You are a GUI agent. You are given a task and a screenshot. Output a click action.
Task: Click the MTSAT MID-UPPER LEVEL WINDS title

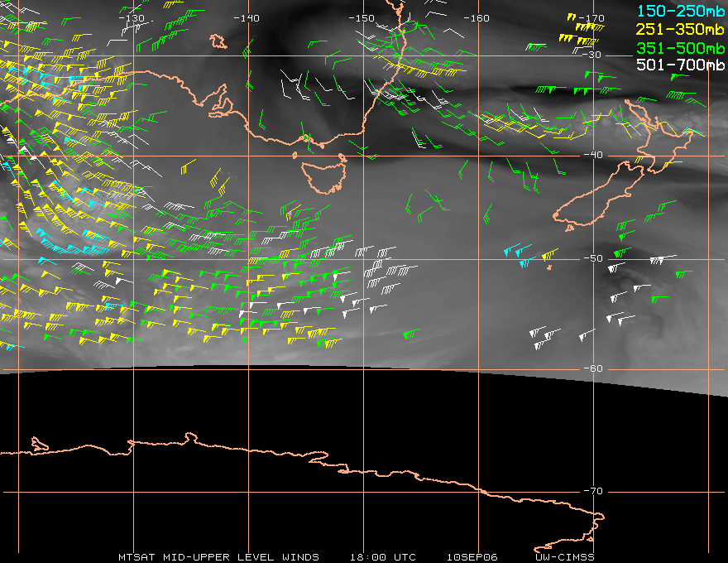pos(218,556)
